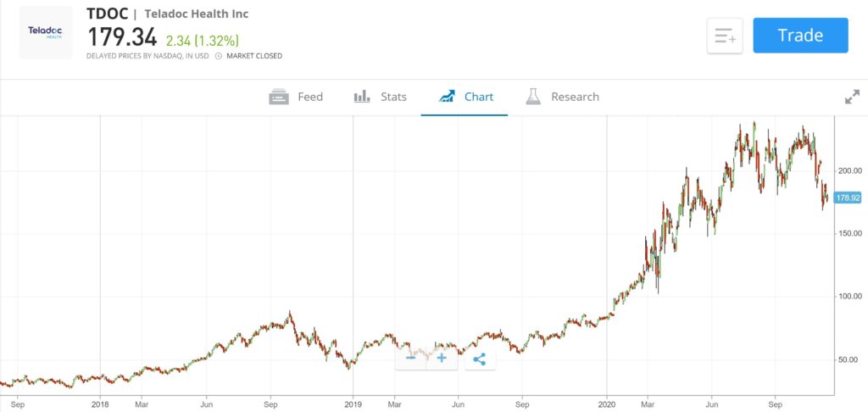Click the green 2.34 (1.32%) price change
This screenshot has width=868, height=412.
(202, 39)
